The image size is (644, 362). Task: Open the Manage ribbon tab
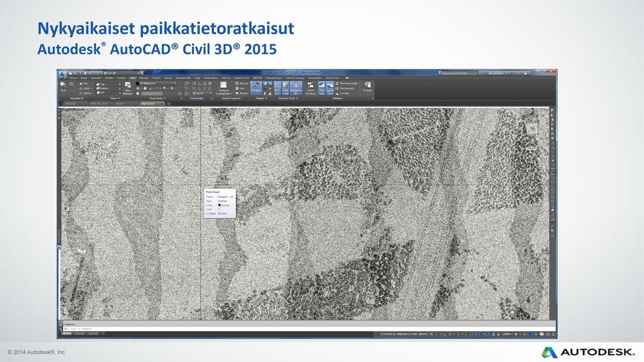pos(144,78)
